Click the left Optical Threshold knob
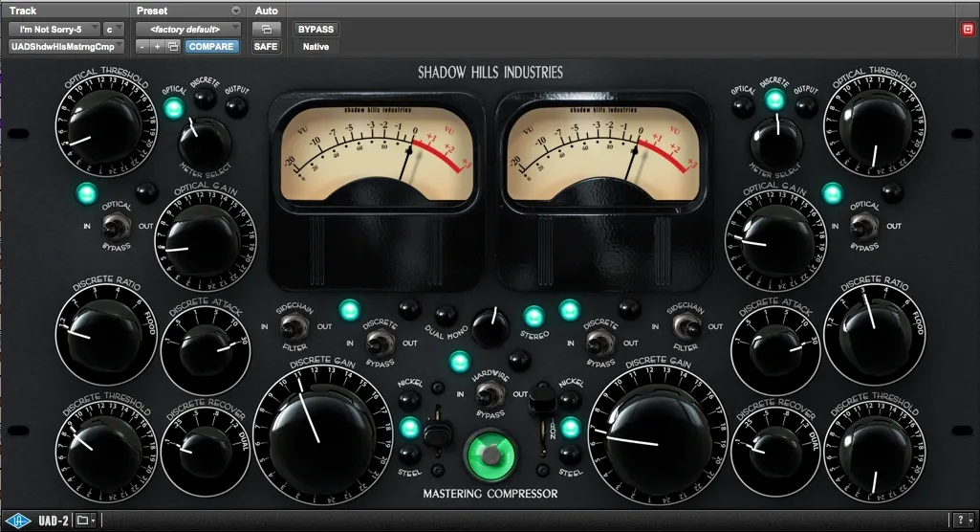 (x=105, y=124)
